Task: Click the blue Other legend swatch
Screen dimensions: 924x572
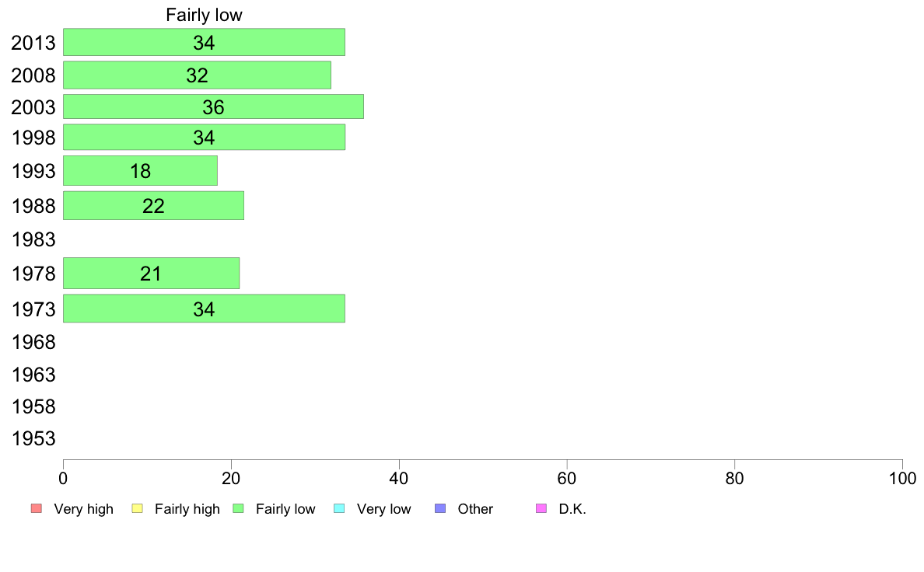Action: 440,508
